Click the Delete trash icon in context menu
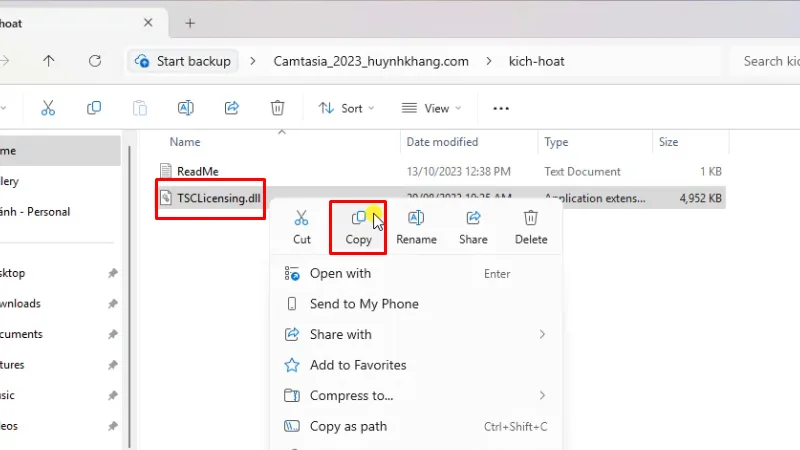Screen dimensions: 800x450 click(531, 218)
